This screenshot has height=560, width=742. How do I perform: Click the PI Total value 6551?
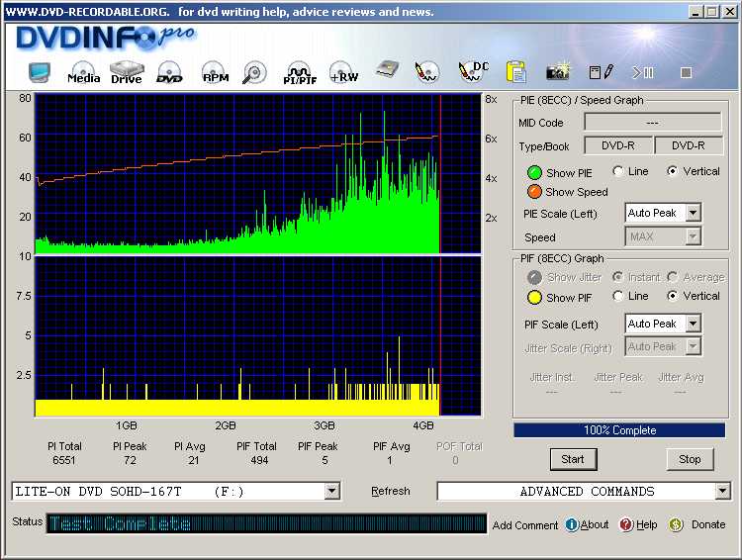pyautogui.click(x=64, y=460)
